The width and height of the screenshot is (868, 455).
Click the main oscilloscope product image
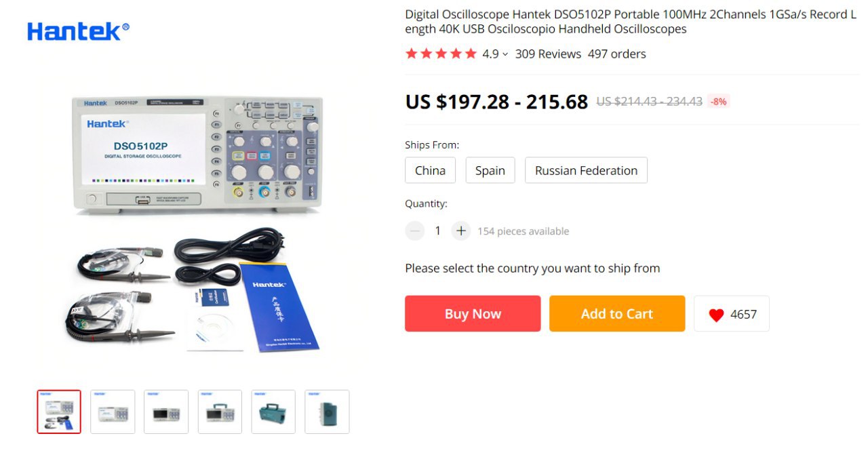coord(197,224)
